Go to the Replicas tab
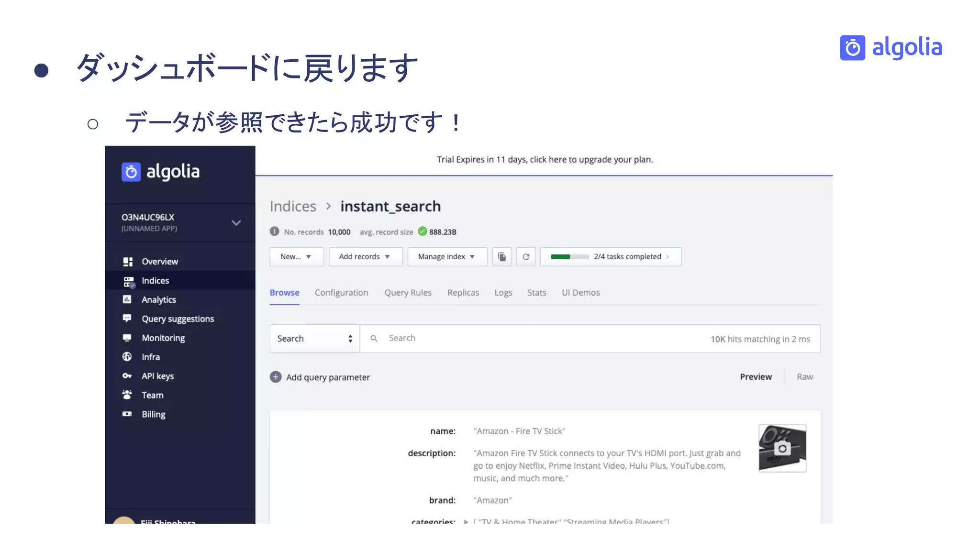The image size is (980, 551). click(463, 293)
